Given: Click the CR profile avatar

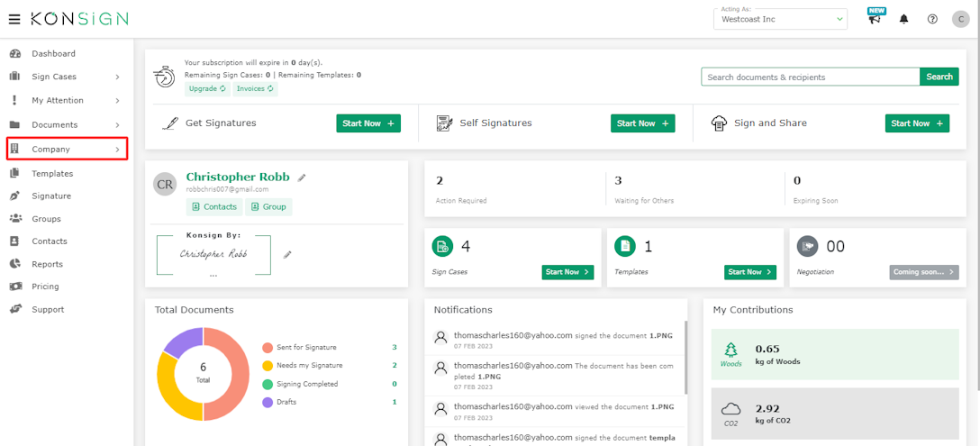Looking at the screenshot, I should click(x=165, y=184).
